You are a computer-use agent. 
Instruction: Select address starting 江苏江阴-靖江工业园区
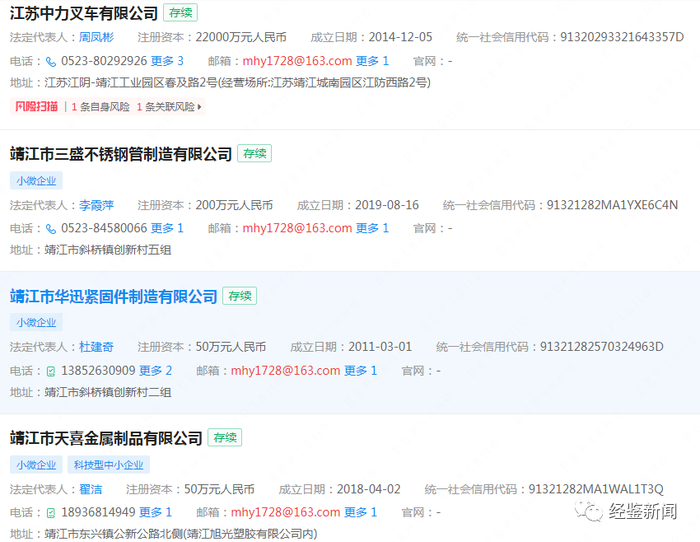pyautogui.click(x=238, y=83)
